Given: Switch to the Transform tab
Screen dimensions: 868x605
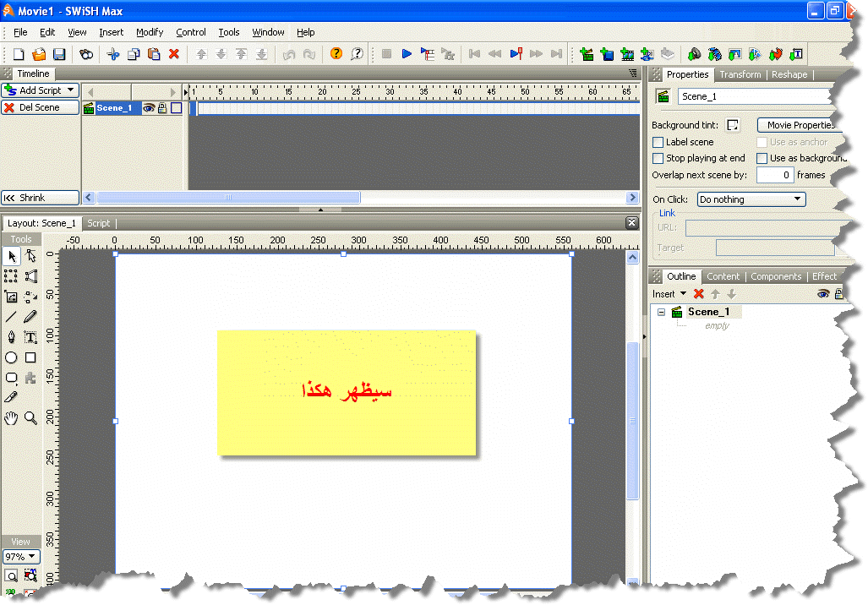Looking at the screenshot, I should click(740, 74).
